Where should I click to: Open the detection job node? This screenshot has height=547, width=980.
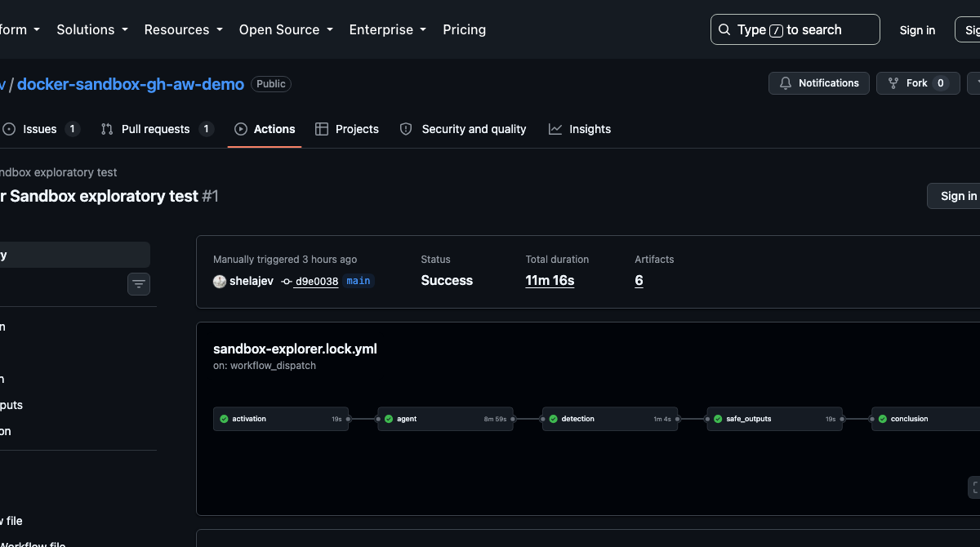click(610, 419)
